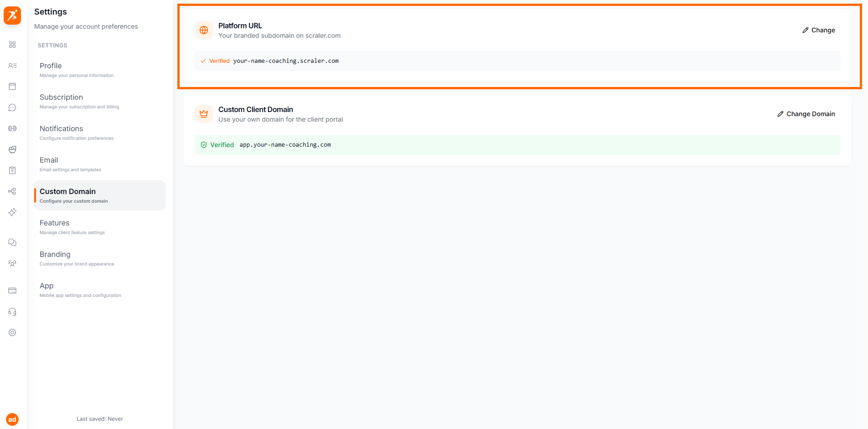Screen dimensions: 868x429
Task: Select the workflow automation nodes icon
Action: pos(12,191)
